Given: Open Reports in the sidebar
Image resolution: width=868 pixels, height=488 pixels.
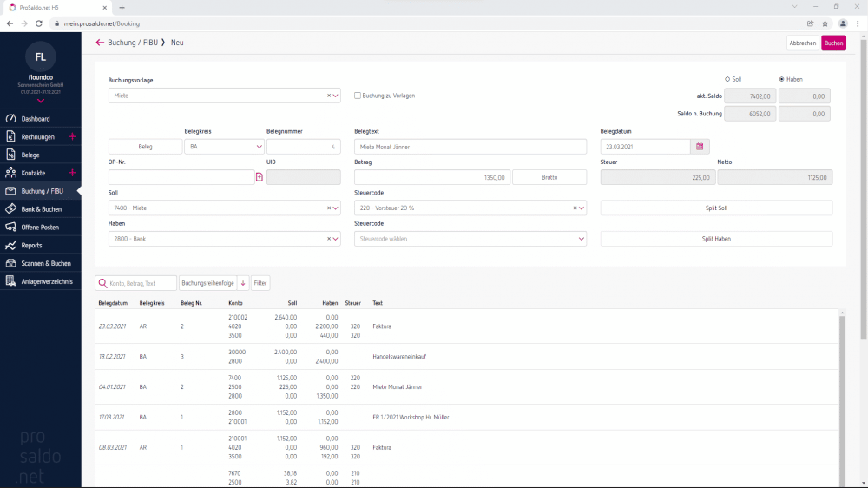Looking at the screenshot, I should pyautogui.click(x=31, y=246).
